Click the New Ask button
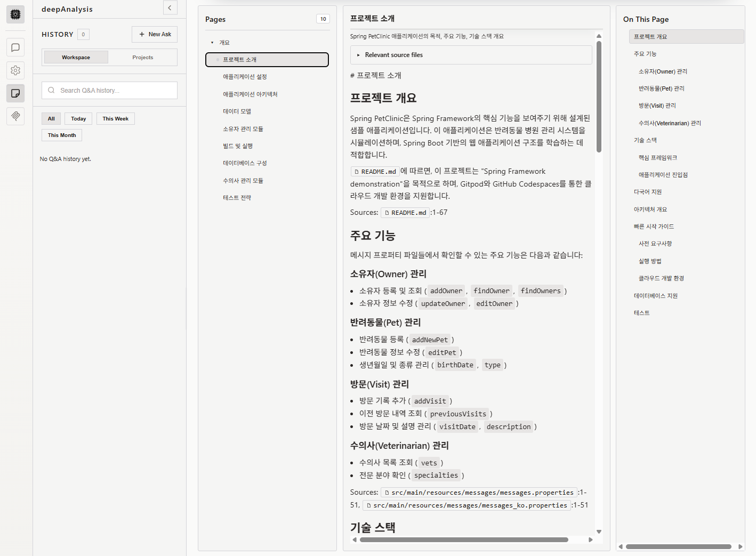Screen dimensions: 756x556 point(155,34)
